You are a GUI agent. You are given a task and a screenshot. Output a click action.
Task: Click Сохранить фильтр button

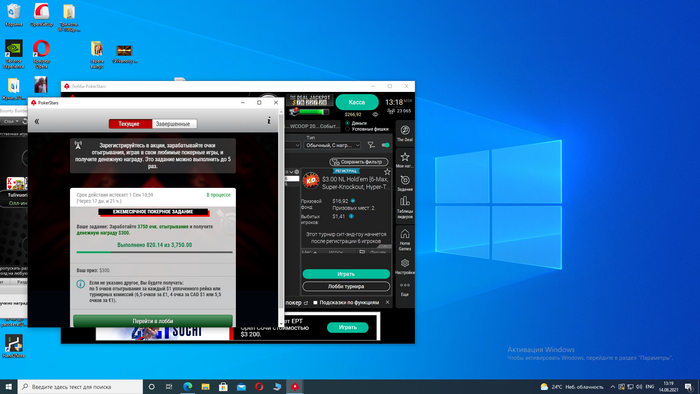point(359,162)
